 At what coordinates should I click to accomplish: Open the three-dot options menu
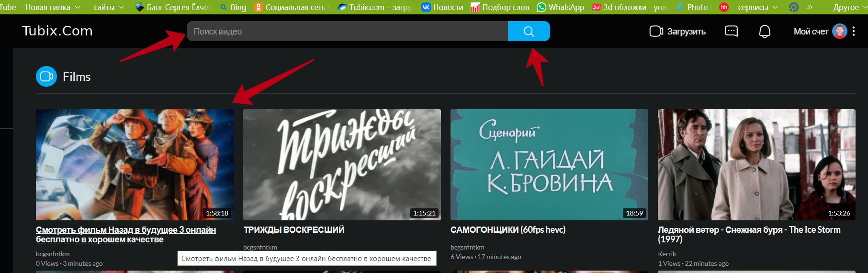tap(854, 32)
